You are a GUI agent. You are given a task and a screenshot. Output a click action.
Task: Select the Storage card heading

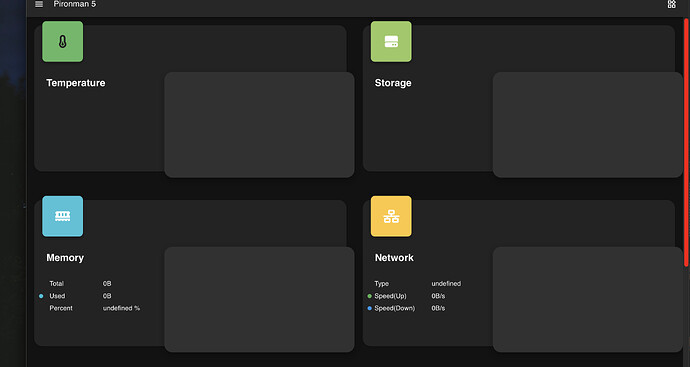point(393,83)
